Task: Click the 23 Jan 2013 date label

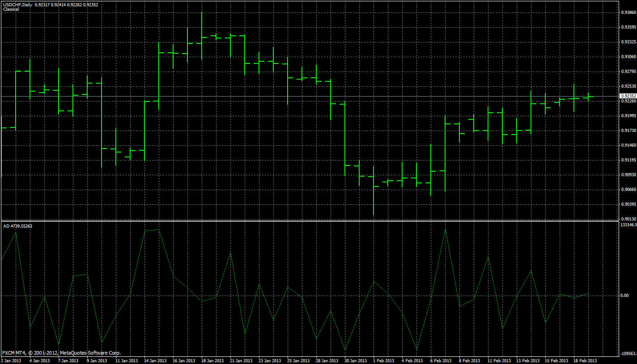Action: pyautogui.click(x=270, y=361)
